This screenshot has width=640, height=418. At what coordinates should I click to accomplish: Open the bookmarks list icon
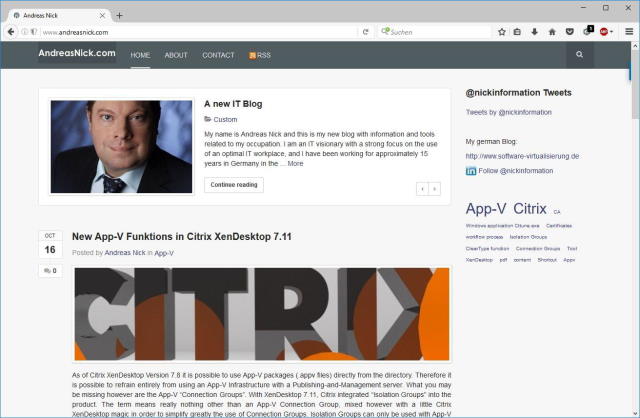click(x=517, y=32)
